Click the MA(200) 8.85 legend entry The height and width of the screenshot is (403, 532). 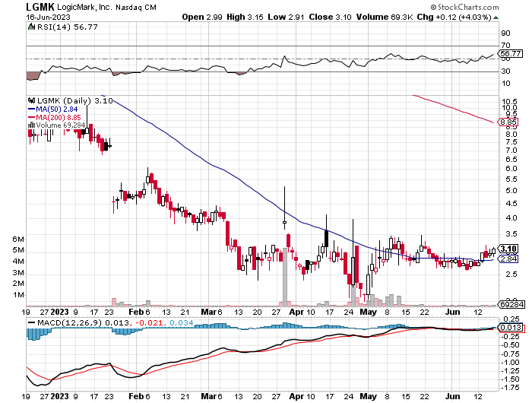coord(55,117)
